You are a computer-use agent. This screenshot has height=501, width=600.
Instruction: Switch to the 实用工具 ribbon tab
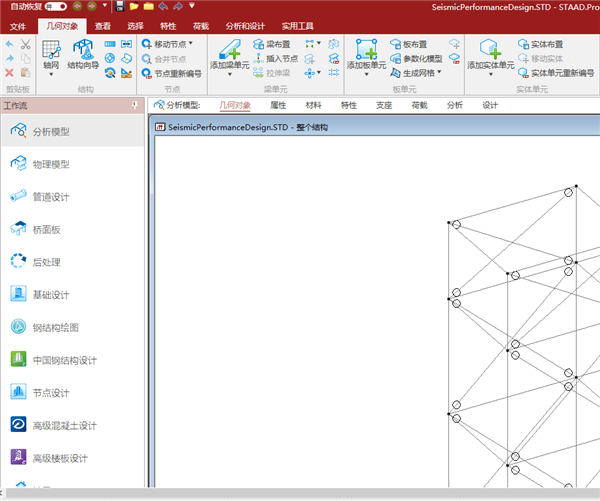[x=298, y=26]
